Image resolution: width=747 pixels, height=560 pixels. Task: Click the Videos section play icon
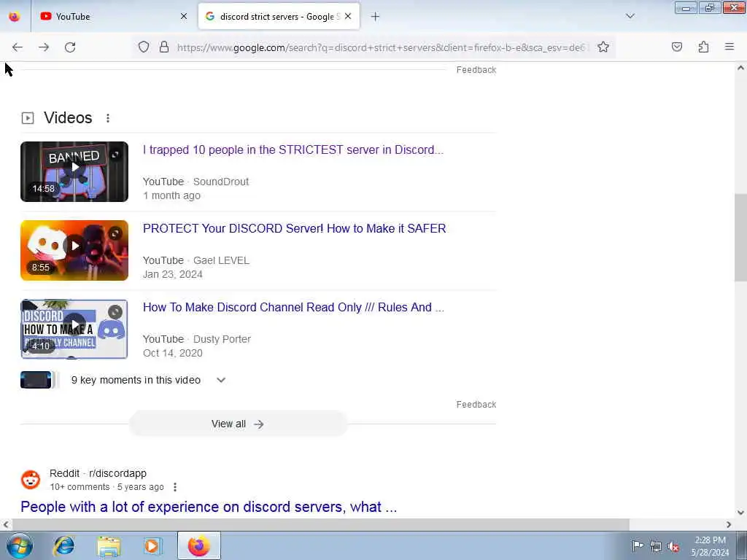tap(28, 118)
